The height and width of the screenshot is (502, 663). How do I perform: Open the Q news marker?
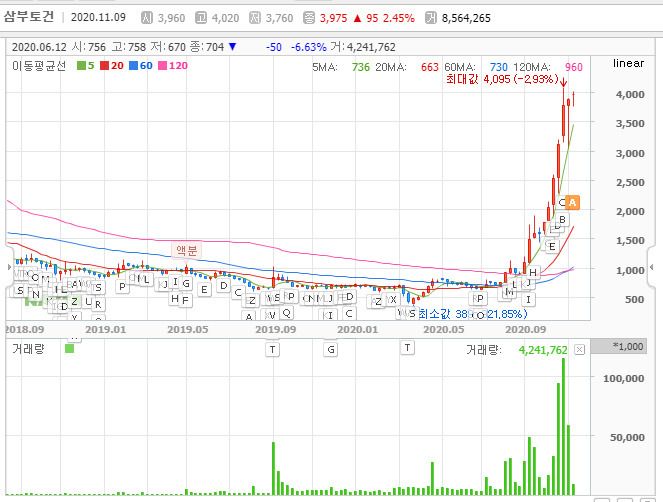coord(286,313)
